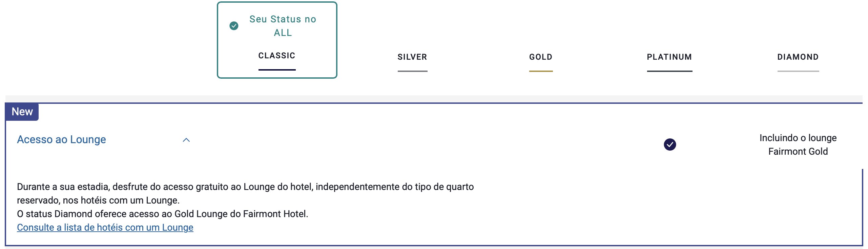Viewport: 868px width, 249px height.
Task: Click the Acesso ao Lounge heading
Action: click(x=61, y=139)
